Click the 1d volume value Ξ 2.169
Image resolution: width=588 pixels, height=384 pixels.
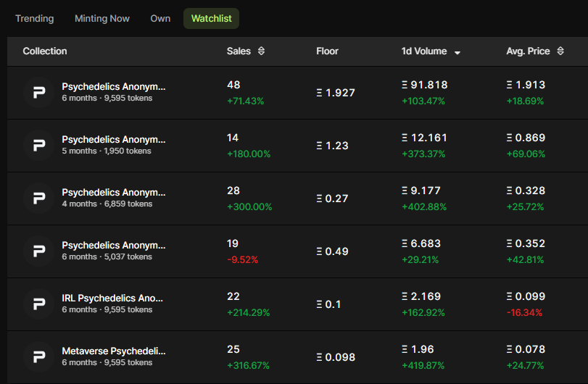[421, 296]
